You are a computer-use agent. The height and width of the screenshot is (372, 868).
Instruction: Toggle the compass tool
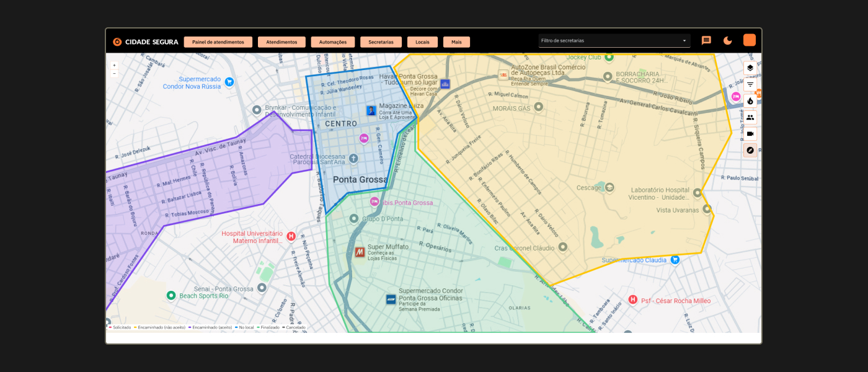750,150
